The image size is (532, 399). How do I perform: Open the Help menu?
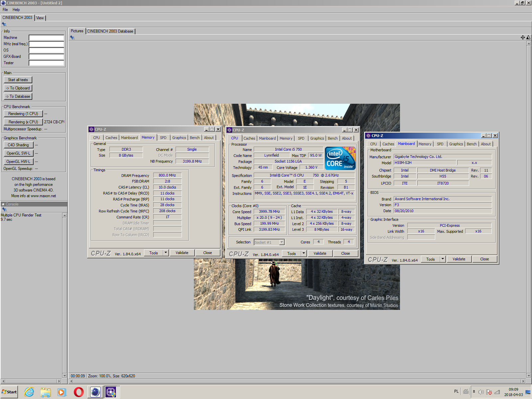pyautogui.click(x=16, y=10)
